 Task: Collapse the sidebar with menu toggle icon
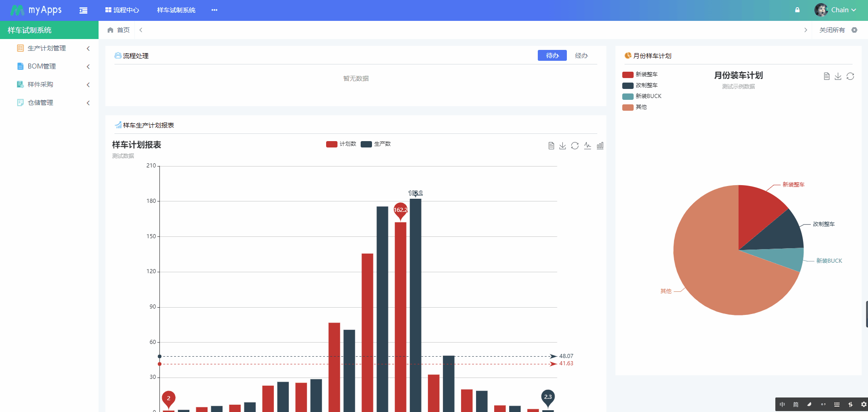(x=84, y=10)
